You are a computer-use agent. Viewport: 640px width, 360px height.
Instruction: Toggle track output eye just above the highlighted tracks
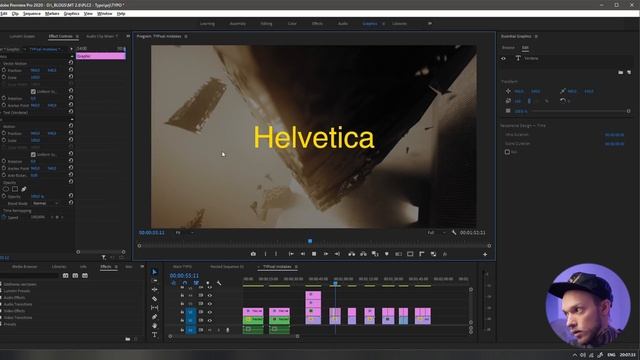click(210, 304)
